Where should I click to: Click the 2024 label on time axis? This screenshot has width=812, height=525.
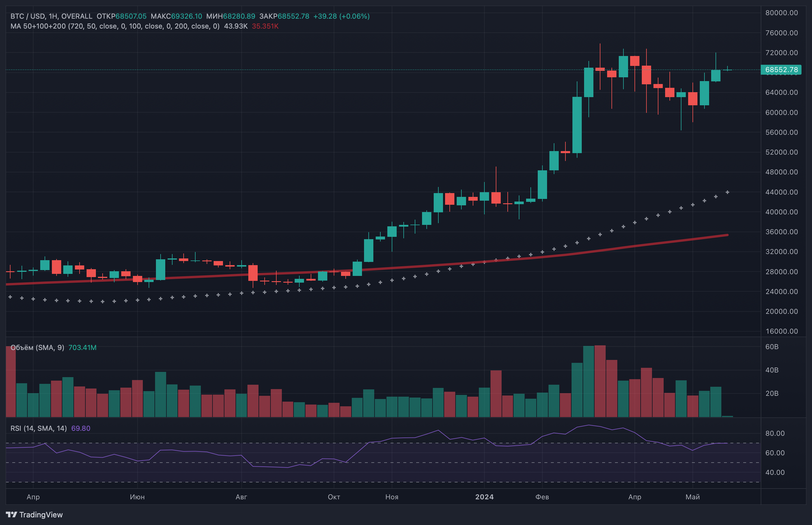484,497
